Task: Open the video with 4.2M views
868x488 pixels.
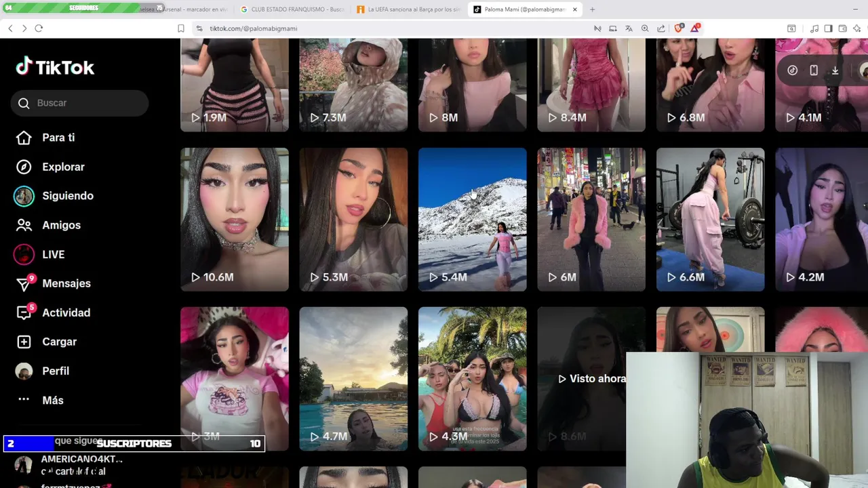Action: (822, 220)
